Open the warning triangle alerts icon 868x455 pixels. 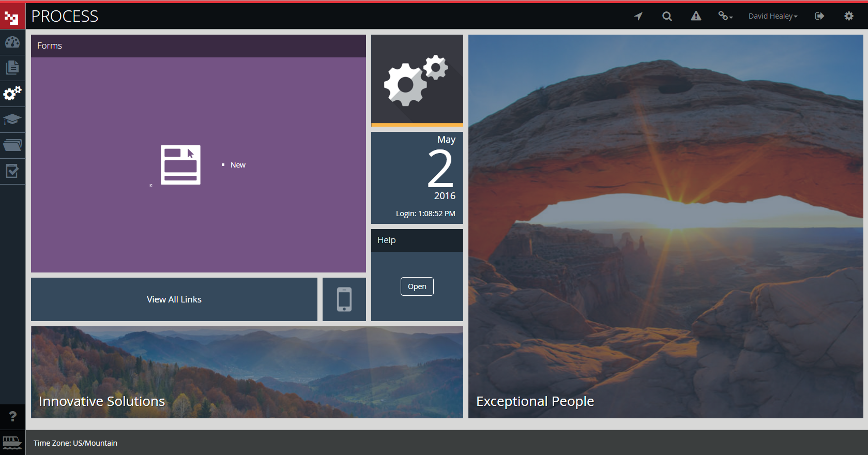(x=696, y=16)
